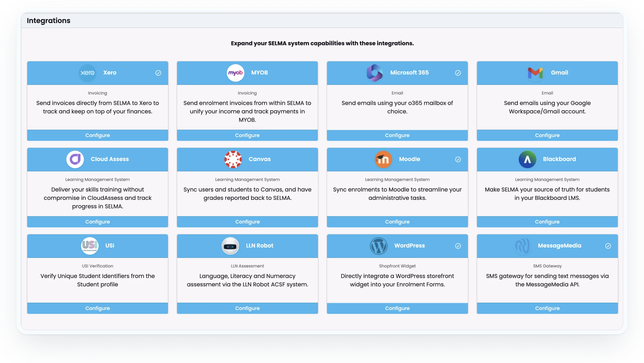Open Configure for Blackboard
Screen dimensions: 644x363
(x=547, y=222)
